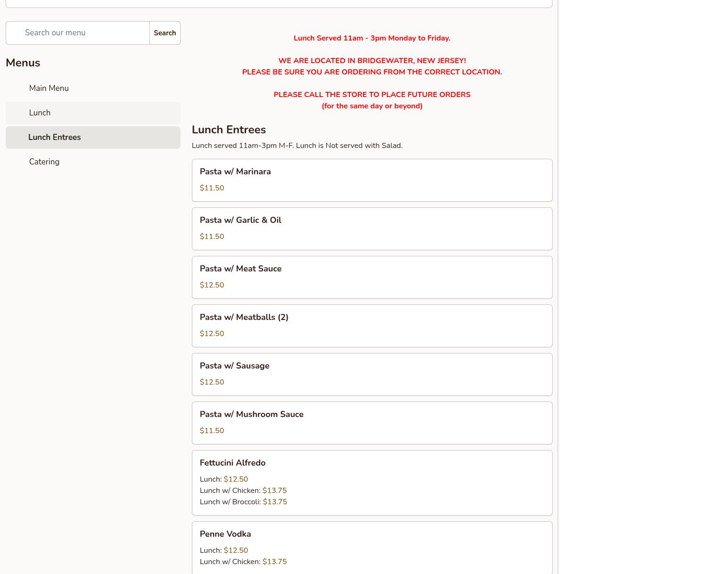Screen dimensions: 728x574
Task: Select the Pasta w/ Mushroom Sauce item
Action: tap(372, 423)
